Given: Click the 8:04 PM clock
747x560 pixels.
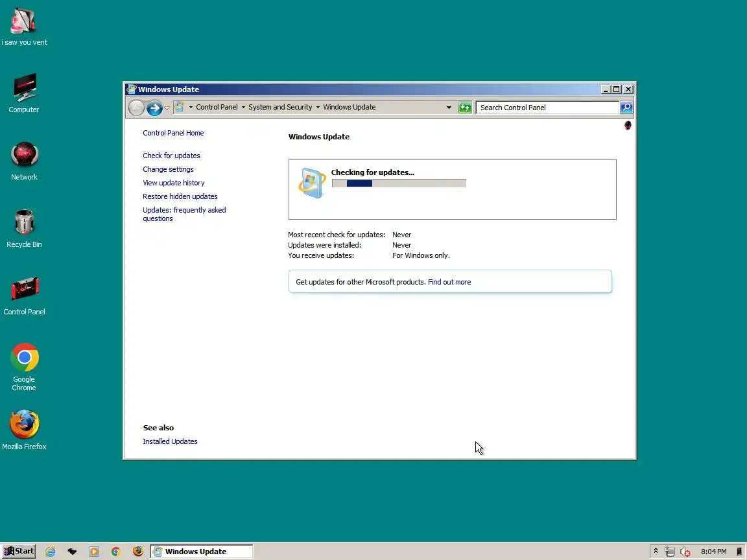Looking at the screenshot, I should point(714,552).
